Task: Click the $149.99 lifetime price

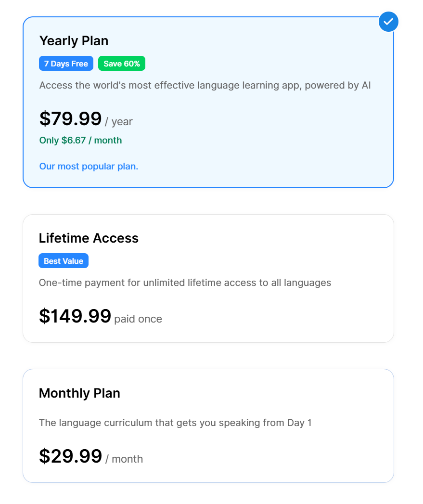Action: coord(75,316)
